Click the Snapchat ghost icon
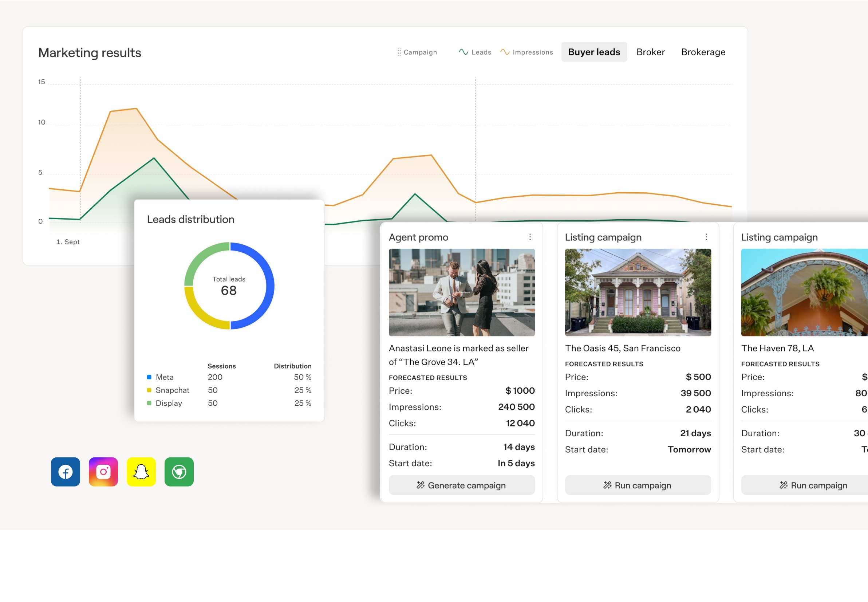The width and height of the screenshot is (868, 602). pos(141,472)
